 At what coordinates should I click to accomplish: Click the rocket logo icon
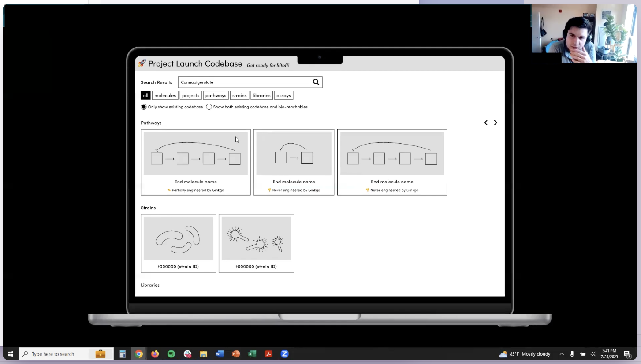click(142, 63)
